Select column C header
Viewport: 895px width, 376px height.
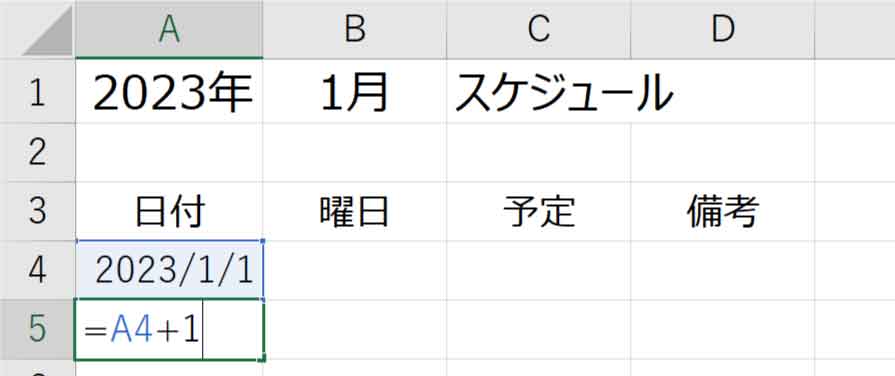tap(538, 29)
